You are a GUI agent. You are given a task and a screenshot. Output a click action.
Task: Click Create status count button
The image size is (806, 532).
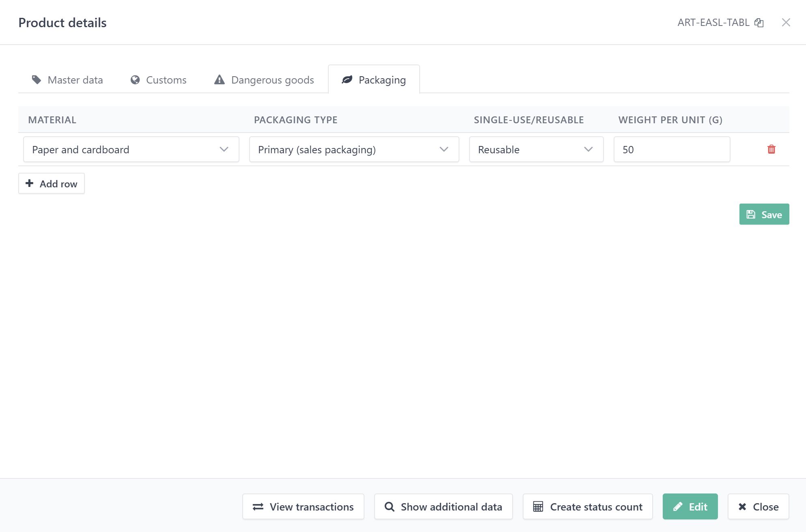[588, 506]
